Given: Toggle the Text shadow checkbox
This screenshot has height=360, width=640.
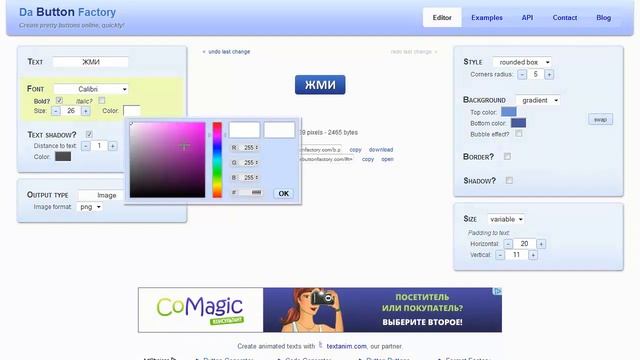Looking at the screenshot, I should 89,134.
